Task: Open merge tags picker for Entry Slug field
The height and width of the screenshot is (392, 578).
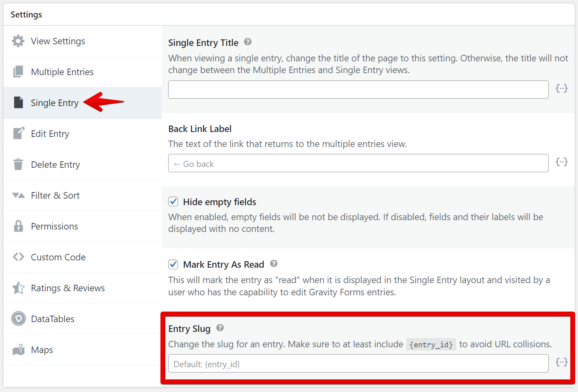Action: [561, 362]
